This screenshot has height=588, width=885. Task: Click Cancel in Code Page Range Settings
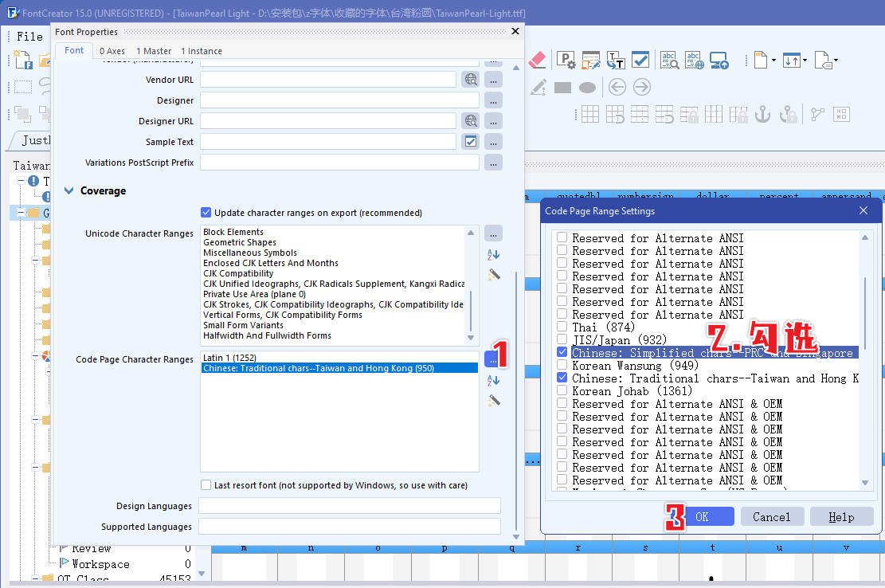[x=772, y=517]
